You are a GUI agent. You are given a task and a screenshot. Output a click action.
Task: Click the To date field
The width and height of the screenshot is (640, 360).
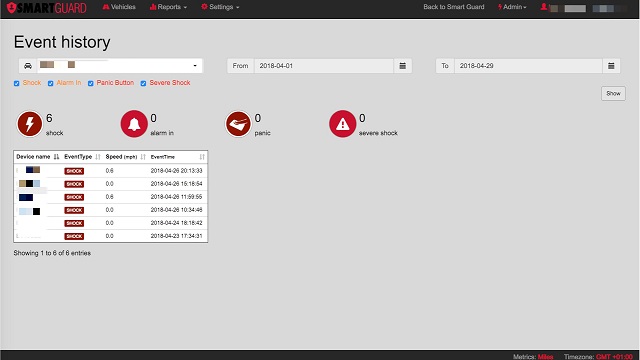tap(528, 66)
